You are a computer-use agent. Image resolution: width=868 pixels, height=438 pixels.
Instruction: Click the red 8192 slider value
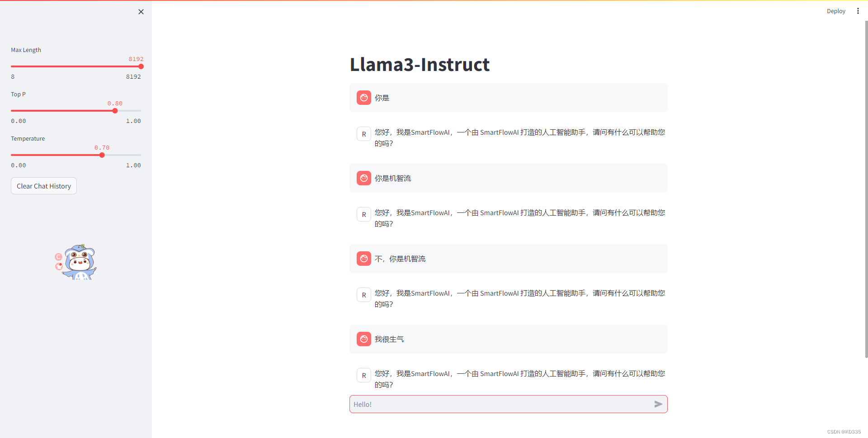click(x=136, y=59)
